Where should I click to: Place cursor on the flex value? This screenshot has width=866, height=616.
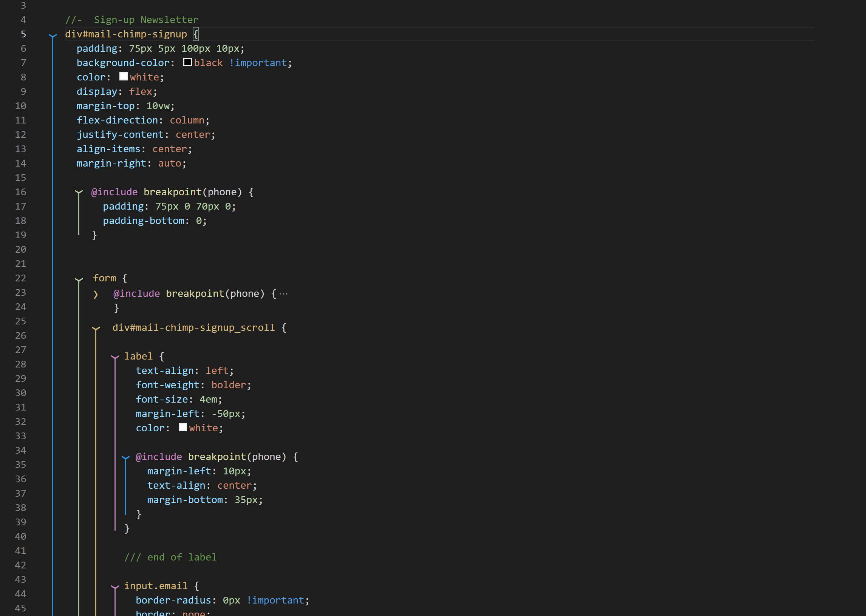(141, 91)
